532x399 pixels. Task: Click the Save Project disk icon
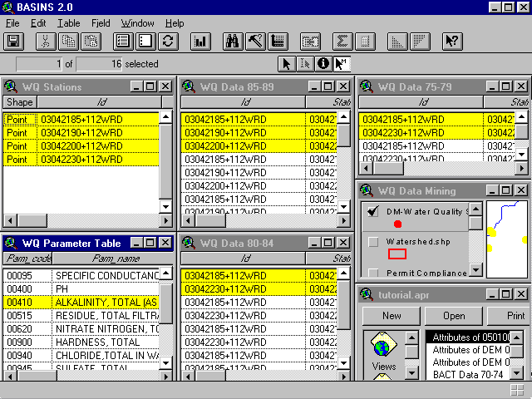[x=13, y=42]
